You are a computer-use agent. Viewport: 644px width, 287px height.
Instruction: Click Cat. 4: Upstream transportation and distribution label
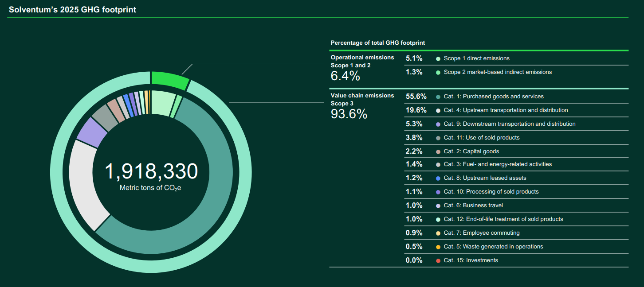click(x=506, y=110)
